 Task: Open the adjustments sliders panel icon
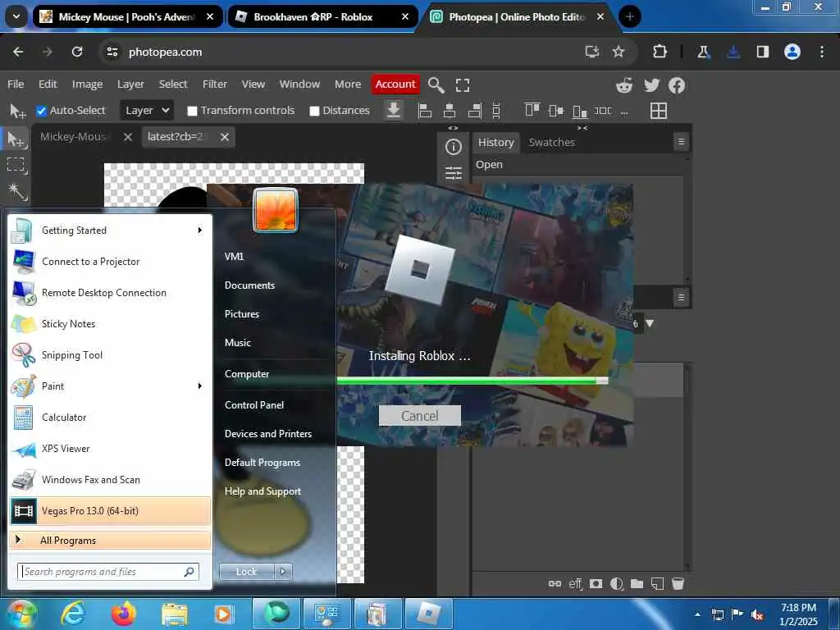point(453,172)
